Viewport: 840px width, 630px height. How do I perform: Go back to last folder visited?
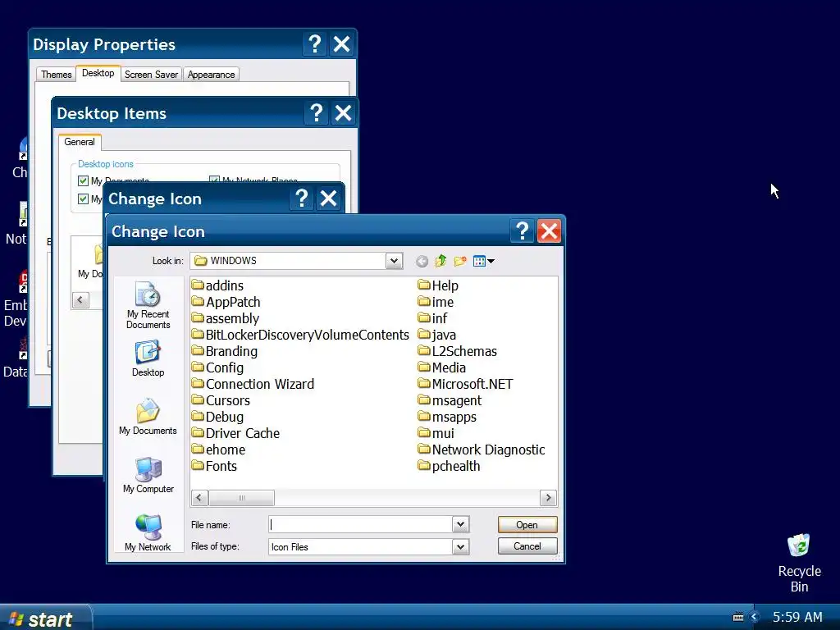coord(422,261)
